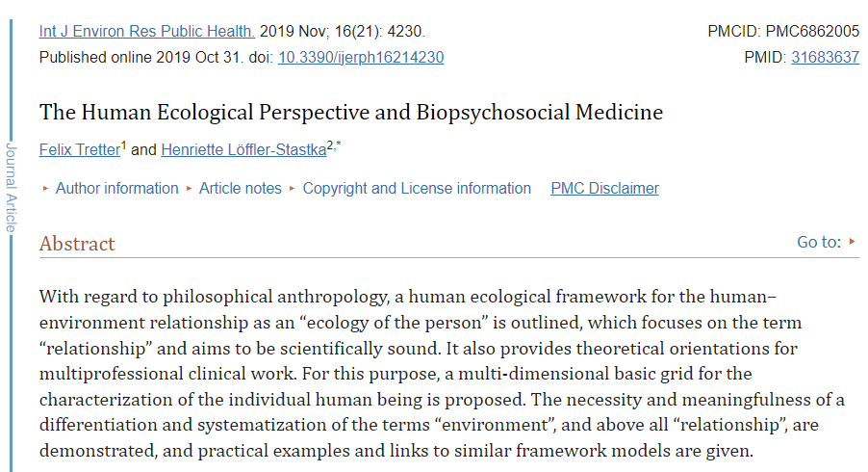868x472 pixels.
Task: Click the PMCID PMC6862005 text
Action: pos(782,31)
